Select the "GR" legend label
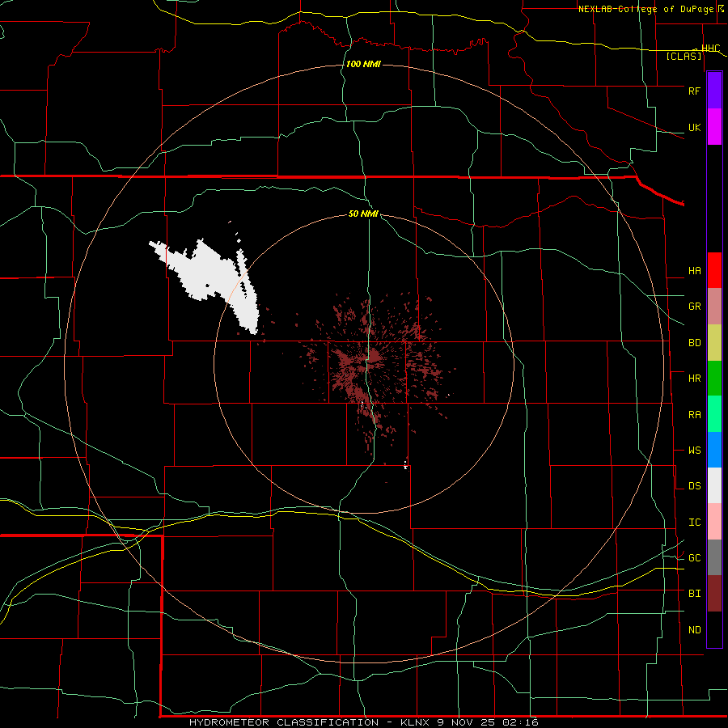This screenshot has height=728, width=728. point(694,307)
